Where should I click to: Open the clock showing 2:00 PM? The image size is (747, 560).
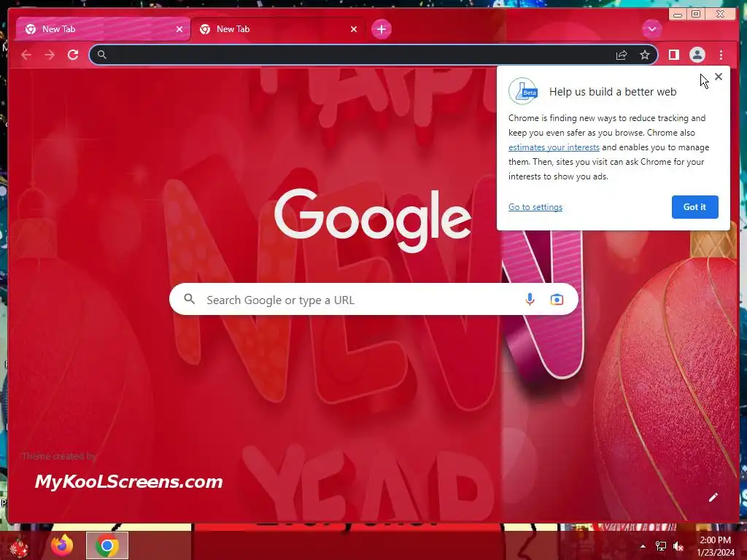point(716,545)
